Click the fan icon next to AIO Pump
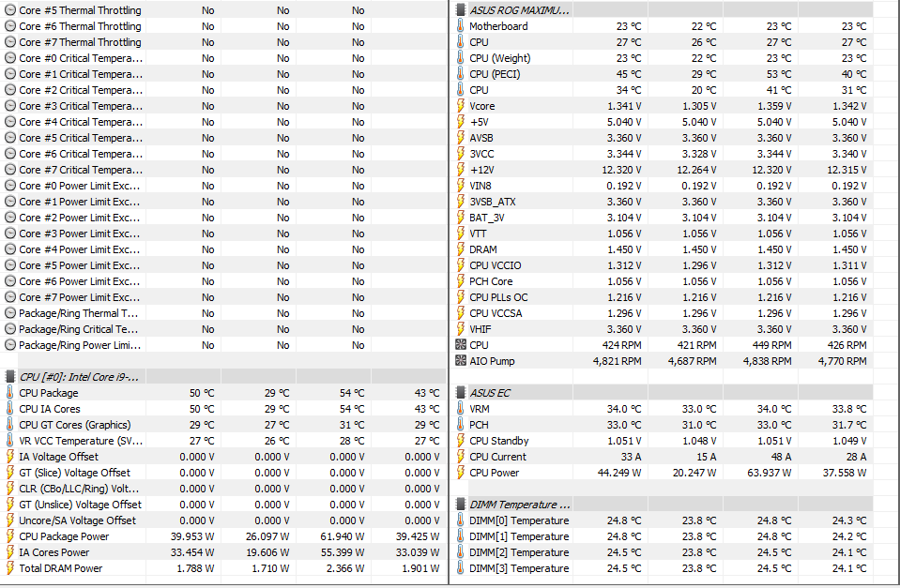This screenshot has width=900, height=588. 463,361
